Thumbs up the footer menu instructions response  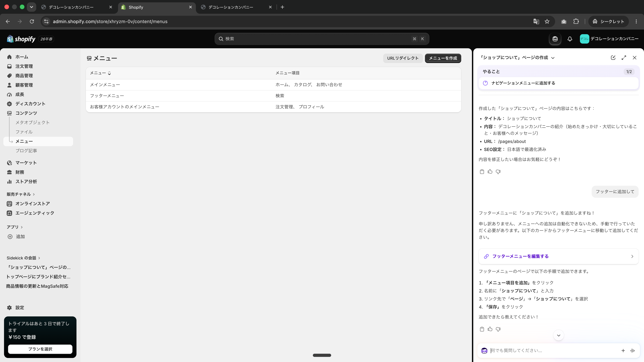coord(490,329)
